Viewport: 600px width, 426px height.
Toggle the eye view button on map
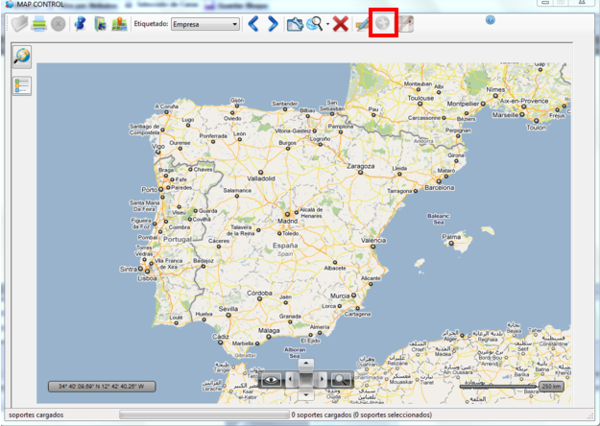click(271, 380)
